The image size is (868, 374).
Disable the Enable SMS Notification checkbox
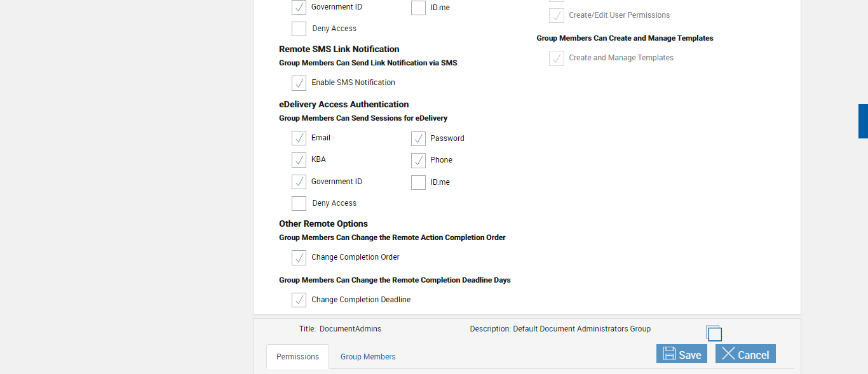coord(299,83)
